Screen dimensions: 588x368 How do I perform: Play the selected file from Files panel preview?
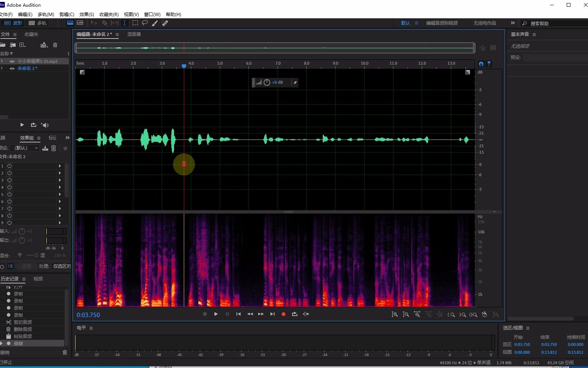point(22,125)
